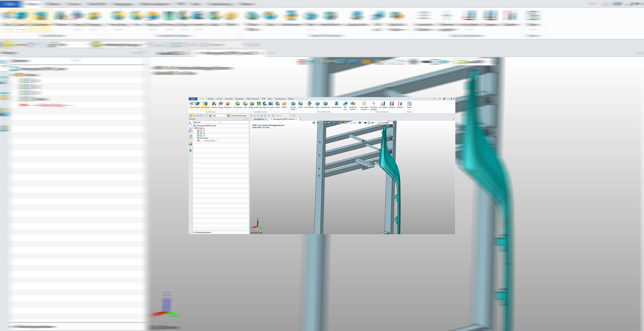The height and width of the screenshot is (331, 644).
Task: Select the Fase chamfer tool
Action: tap(245, 105)
